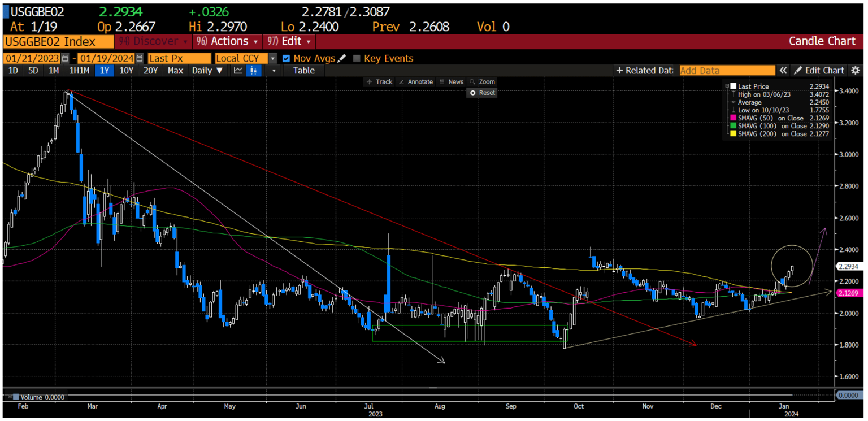This screenshot has width=868, height=421.
Task: Select the line chart type icon
Action: click(238, 70)
